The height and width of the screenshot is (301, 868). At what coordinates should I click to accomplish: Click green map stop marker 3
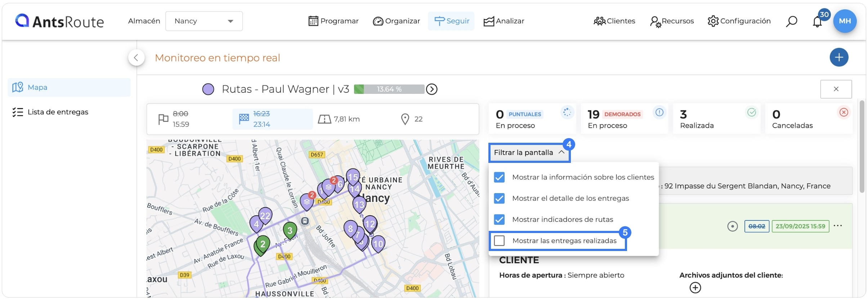click(x=290, y=231)
